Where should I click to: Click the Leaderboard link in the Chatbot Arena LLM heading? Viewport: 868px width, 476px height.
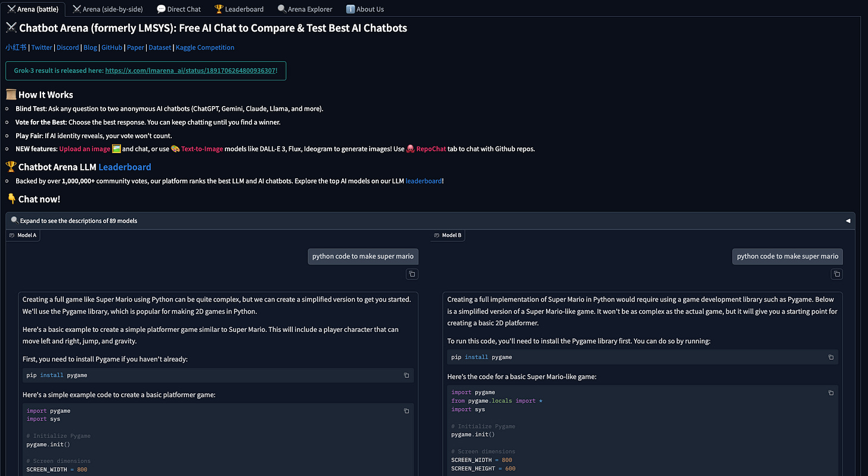(125, 167)
